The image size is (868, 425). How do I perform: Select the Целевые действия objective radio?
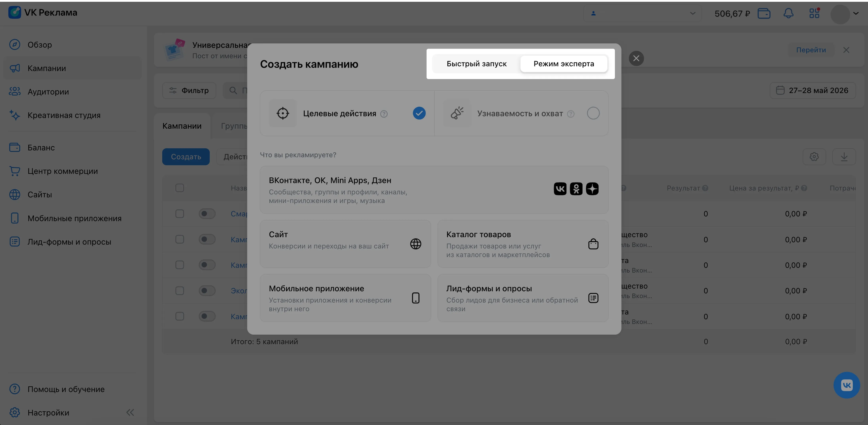(x=419, y=113)
